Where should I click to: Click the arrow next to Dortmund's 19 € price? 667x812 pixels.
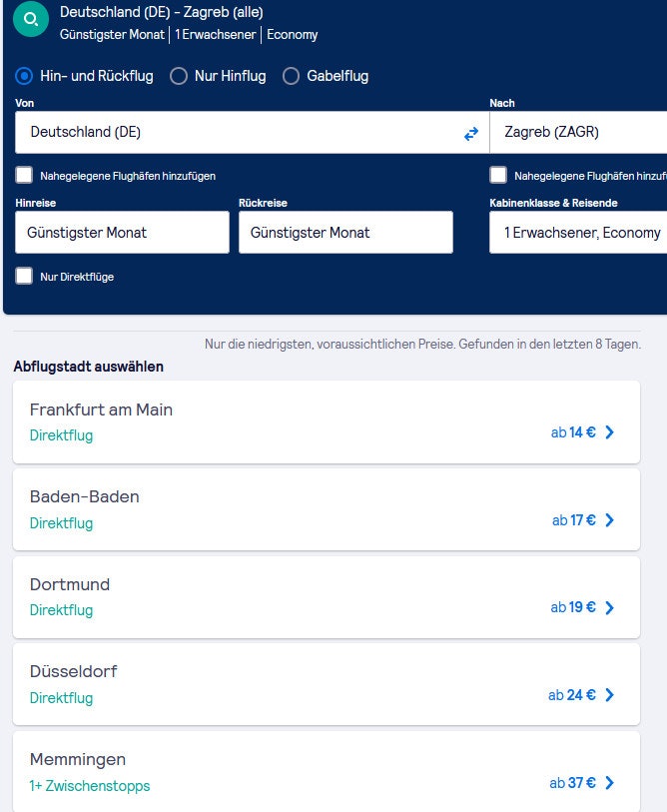pyautogui.click(x=610, y=607)
